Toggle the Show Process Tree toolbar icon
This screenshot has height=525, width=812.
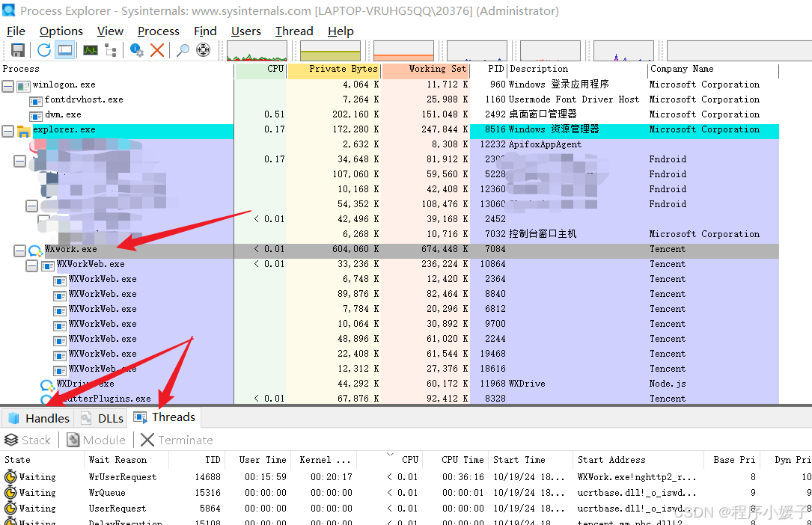click(110, 50)
